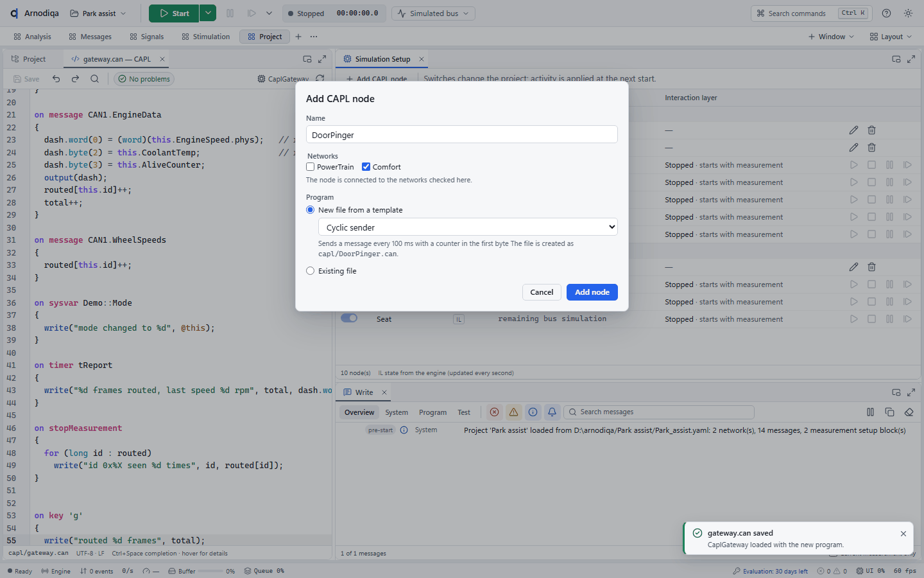924x578 pixels.
Task: Redo the edit in the CAPL editor
Action: pyautogui.click(x=75, y=79)
